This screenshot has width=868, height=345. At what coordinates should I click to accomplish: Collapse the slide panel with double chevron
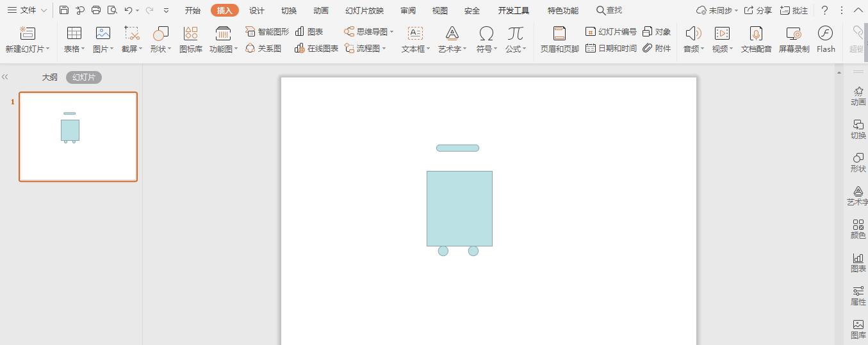pyautogui.click(x=5, y=77)
